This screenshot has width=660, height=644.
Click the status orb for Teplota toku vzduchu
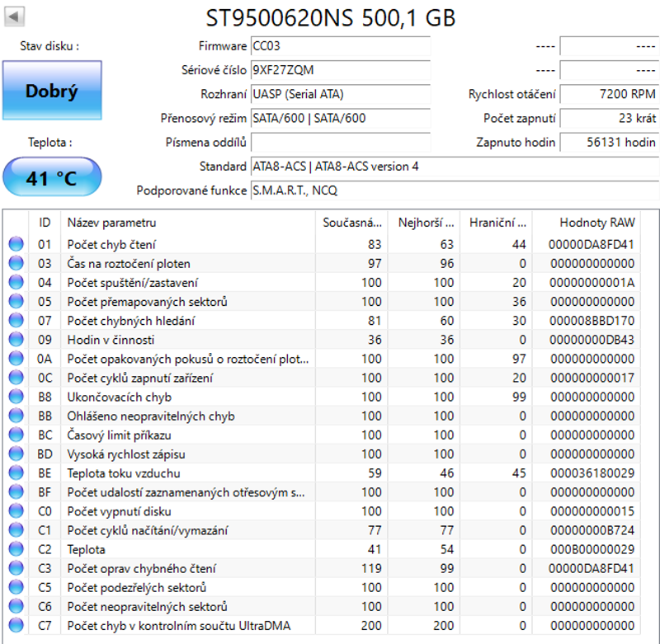coord(16,473)
